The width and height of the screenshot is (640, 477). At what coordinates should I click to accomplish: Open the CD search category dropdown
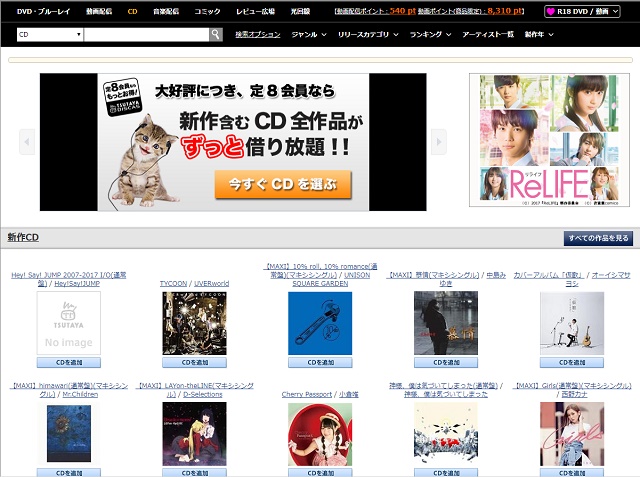pyautogui.click(x=50, y=34)
